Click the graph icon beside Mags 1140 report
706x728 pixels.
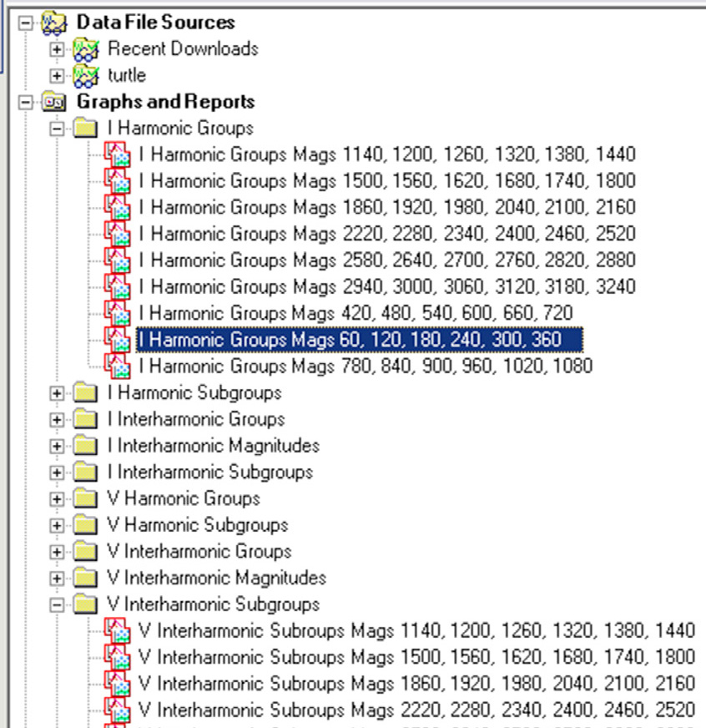pyautogui.click(x=118, y=154)
